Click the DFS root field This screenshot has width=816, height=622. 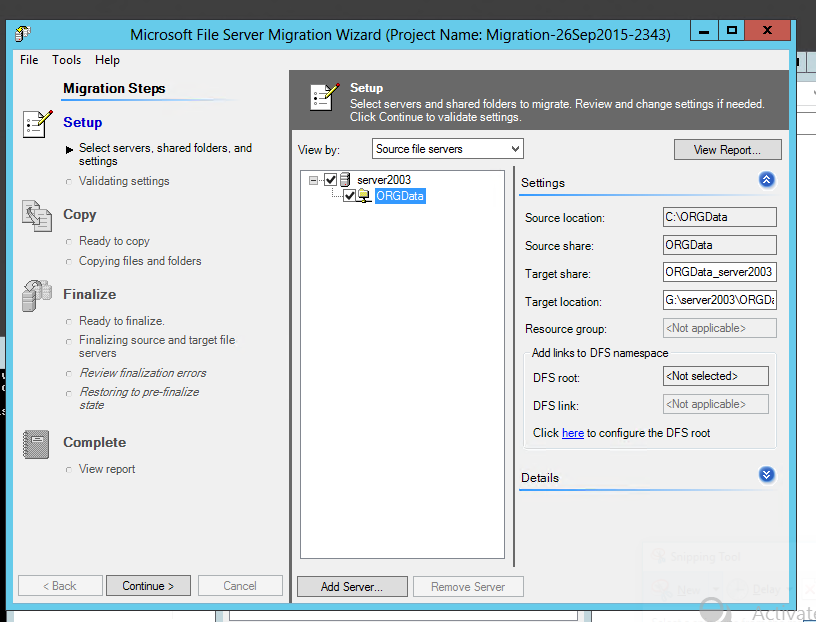pyautogui.click(x=716, y=376)
